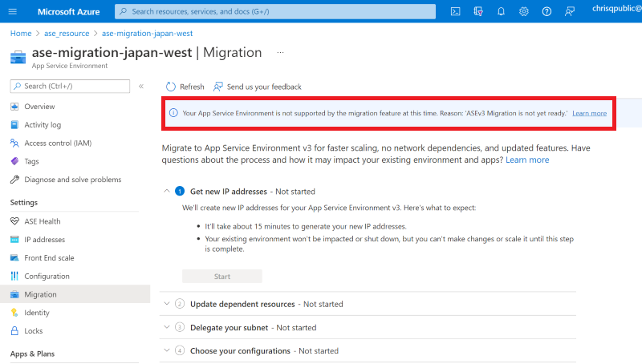Click the Refresh circular arrow icon
Screen dimensions: 642x364
pos(171,87)
